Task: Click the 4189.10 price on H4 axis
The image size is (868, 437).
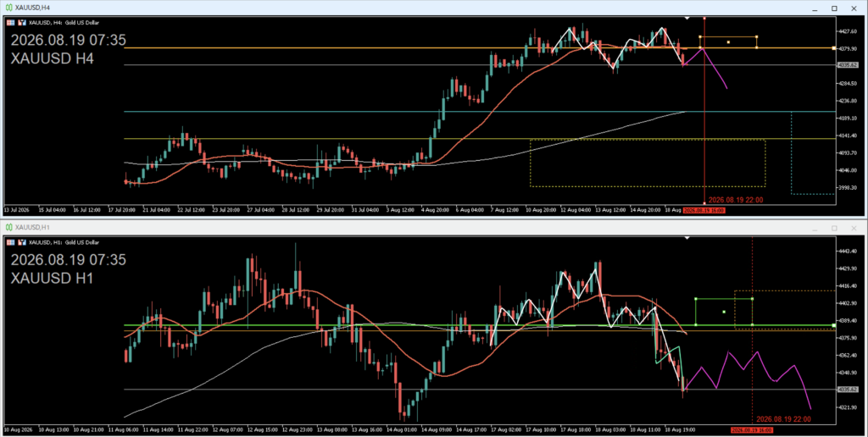Action: [x=848, y=119]
